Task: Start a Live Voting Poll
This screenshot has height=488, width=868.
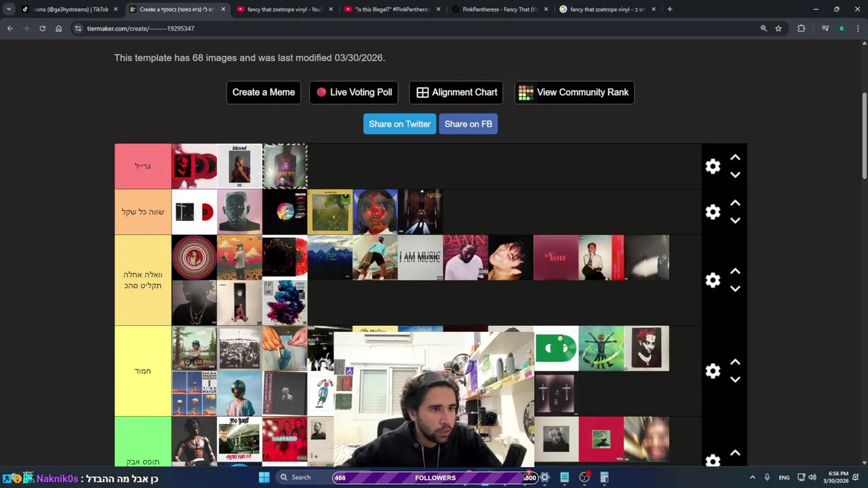Action: [353, 92]
